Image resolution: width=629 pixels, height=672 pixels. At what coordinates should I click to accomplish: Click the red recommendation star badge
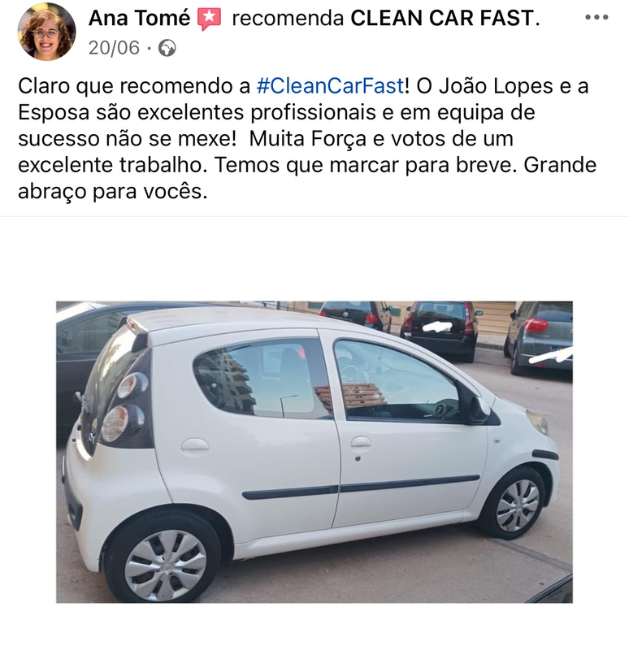click(x=209, y=19)
